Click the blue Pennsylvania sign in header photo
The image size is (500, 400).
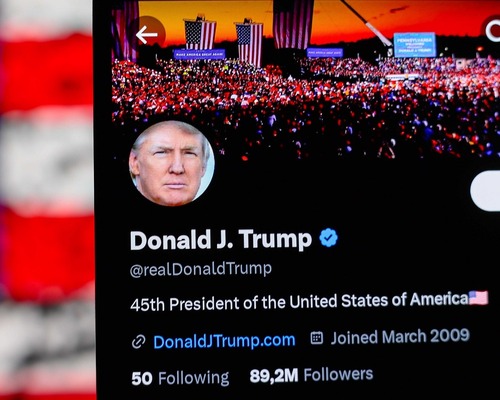coord(415,45)
